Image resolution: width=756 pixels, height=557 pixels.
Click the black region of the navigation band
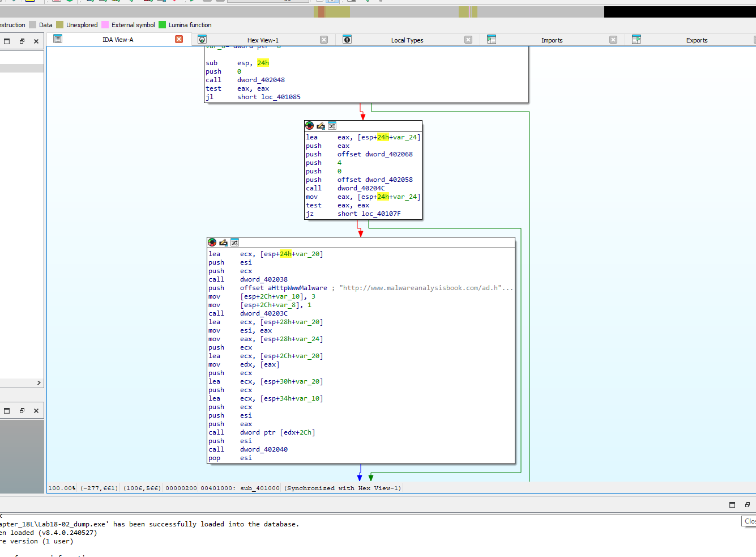click(680, 12)
